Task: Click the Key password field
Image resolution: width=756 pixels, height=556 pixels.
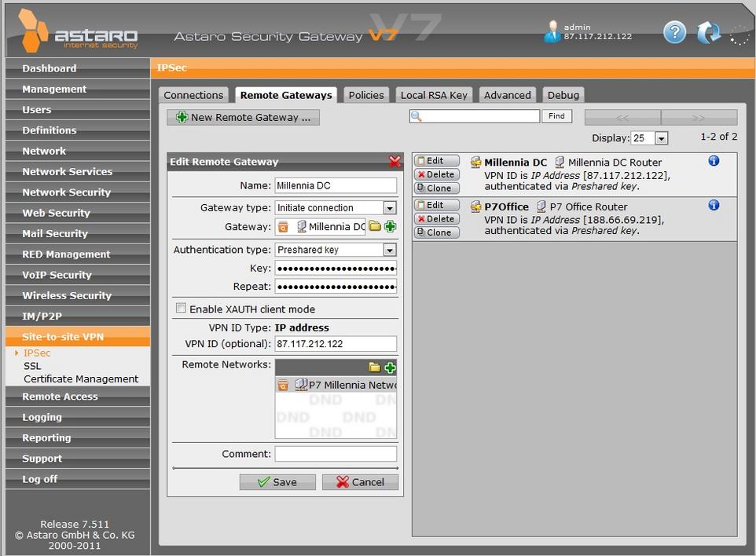Action: coord(336,268)
